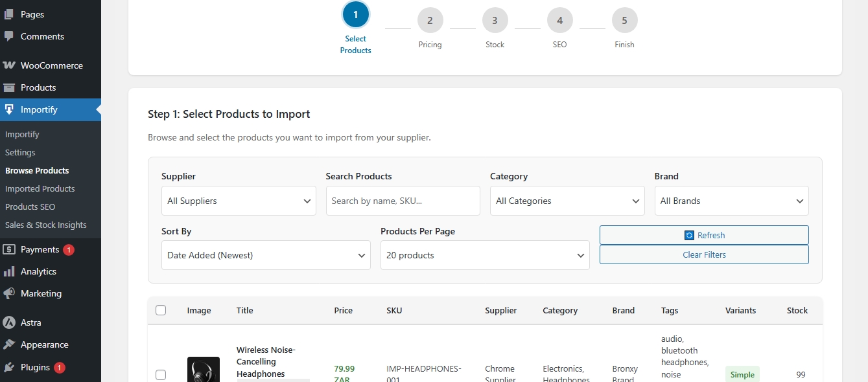868x382 pixels.
Task: Click the Supplier column header
Action: (x=500, y=310)
